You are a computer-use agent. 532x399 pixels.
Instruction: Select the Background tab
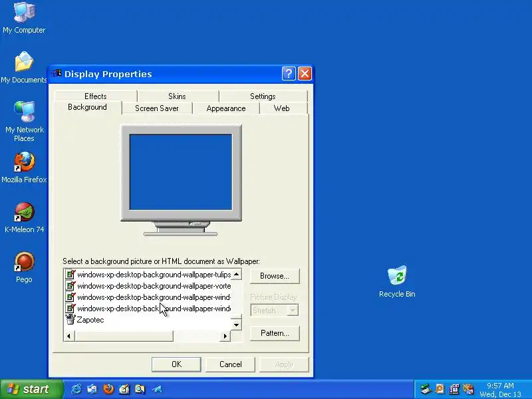[87, 107]
